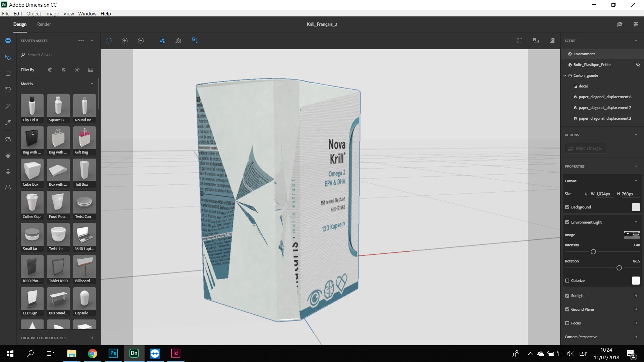Click the add assets plus icon

(8, 41)
